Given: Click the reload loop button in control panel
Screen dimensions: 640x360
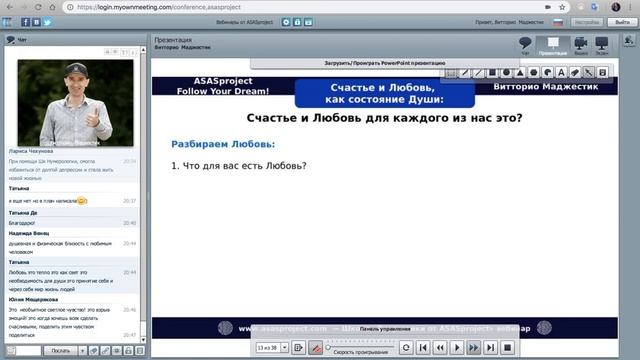Looking at the screenshot, I should (x=406, y=348).
